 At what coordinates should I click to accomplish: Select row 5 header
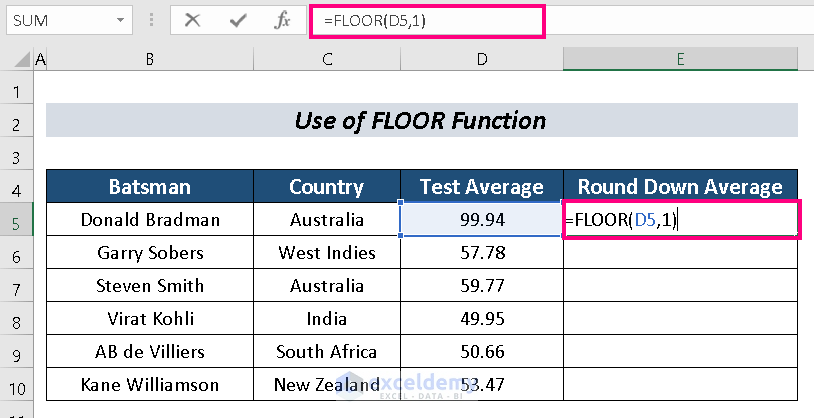(x=16, y=220)
